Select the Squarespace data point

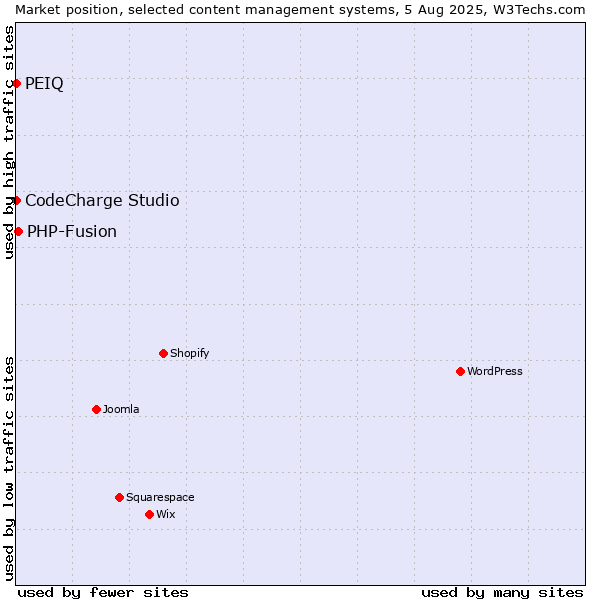click(119, 497)
